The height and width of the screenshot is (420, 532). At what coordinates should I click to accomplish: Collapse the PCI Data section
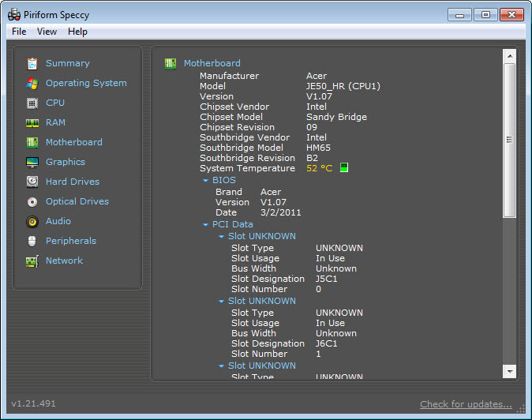pos(206,225)
